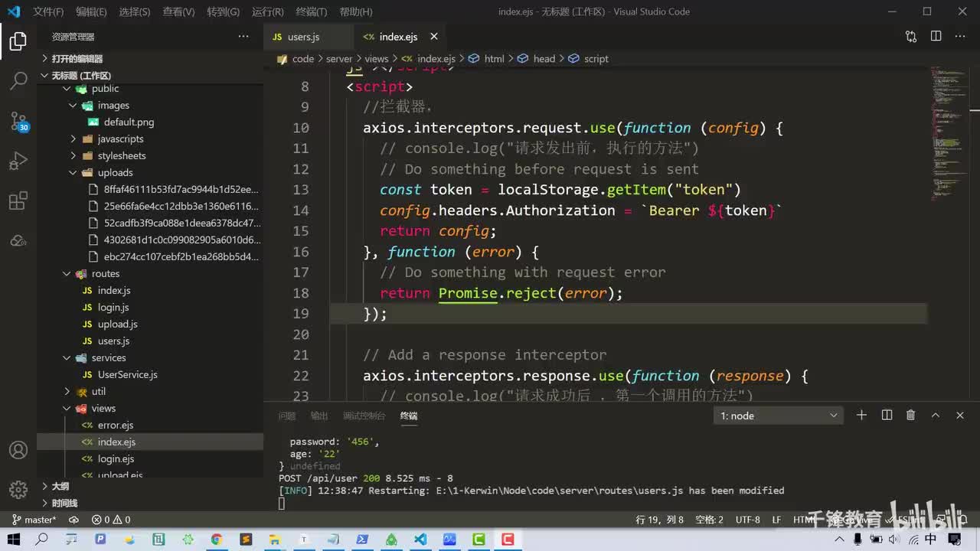Expand the 时间线 timeline section

[150, 503]
